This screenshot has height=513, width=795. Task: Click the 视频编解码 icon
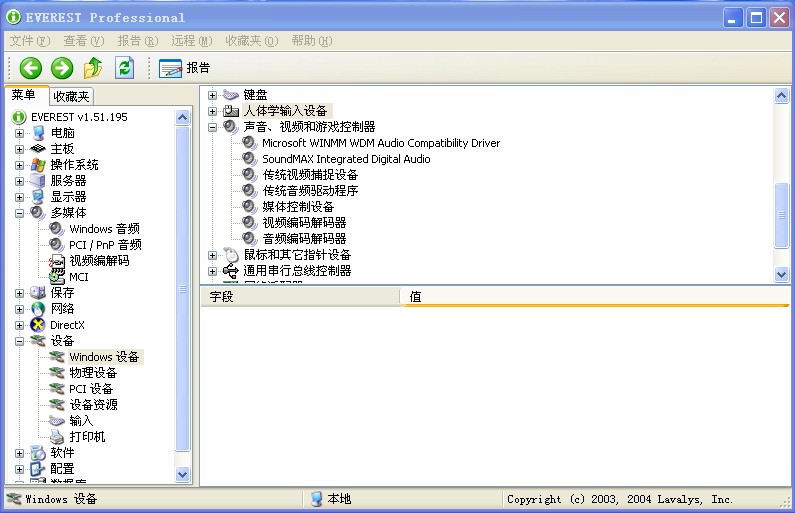pos(57,261)
